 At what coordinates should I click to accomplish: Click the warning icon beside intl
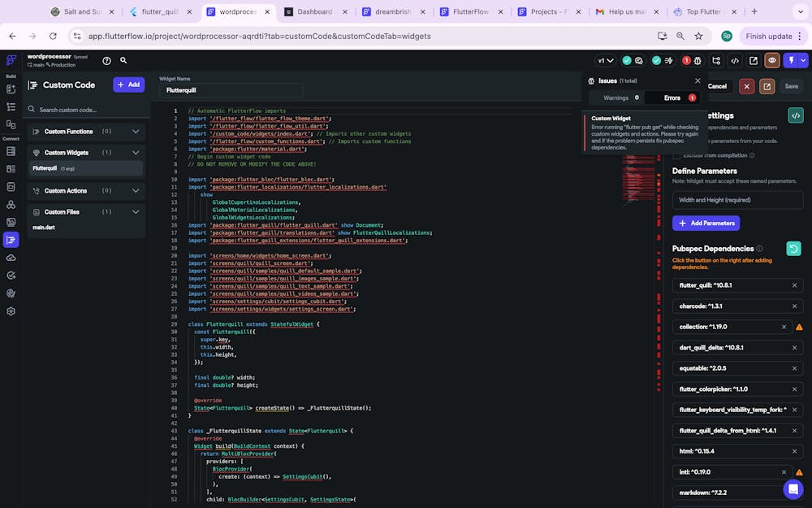coord(799,472)
